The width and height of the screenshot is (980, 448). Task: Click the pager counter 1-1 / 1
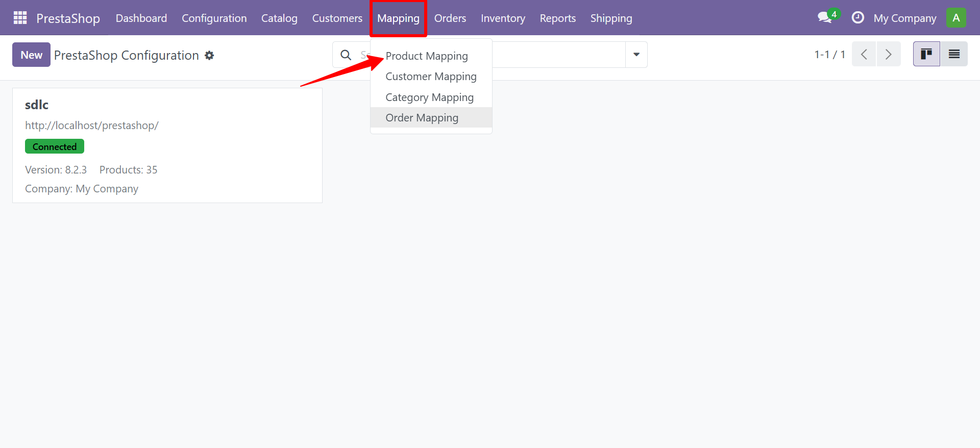[830, 54]
